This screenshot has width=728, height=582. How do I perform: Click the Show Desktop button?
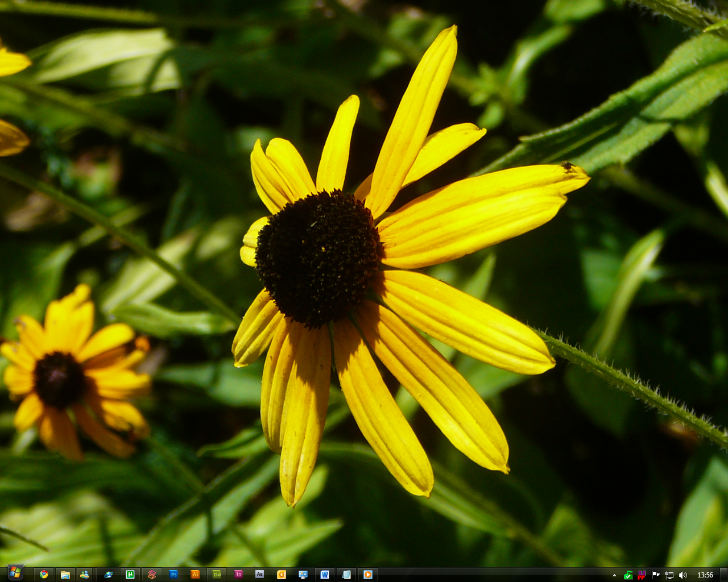tap(723, 575)
